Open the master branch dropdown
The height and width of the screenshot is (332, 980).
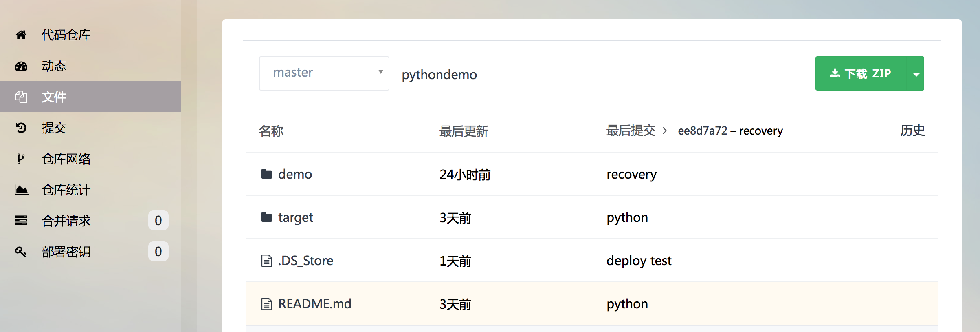pyautogui.click(x=324, y=73)
